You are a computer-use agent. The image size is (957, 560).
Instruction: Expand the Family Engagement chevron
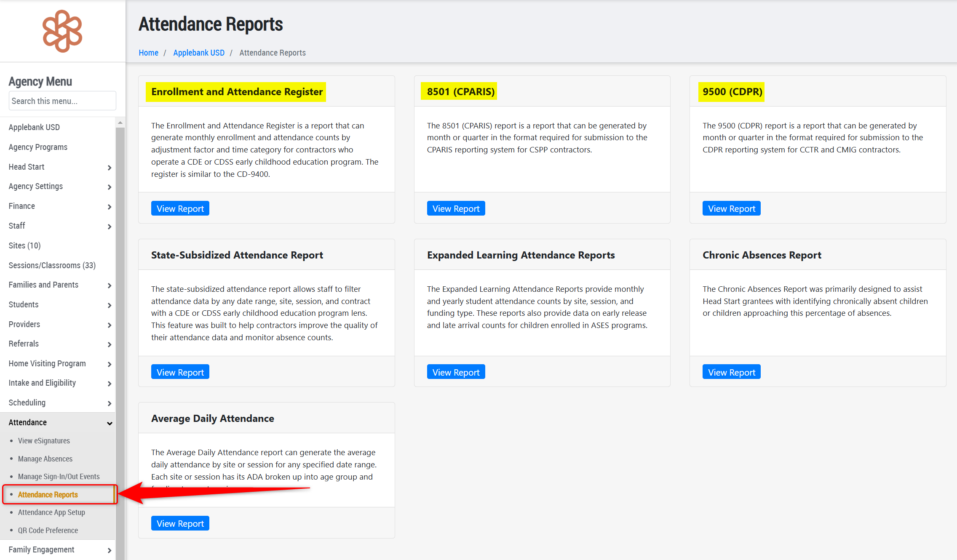pyautogui.click(x=109, y=550)
